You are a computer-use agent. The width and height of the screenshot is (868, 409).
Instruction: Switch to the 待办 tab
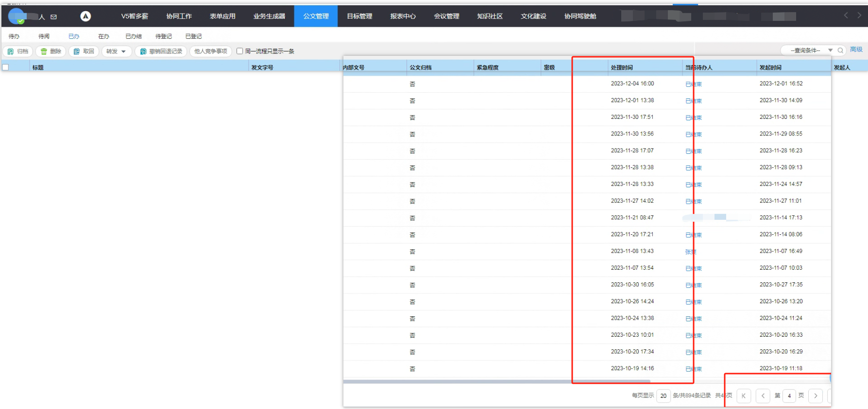14,36
